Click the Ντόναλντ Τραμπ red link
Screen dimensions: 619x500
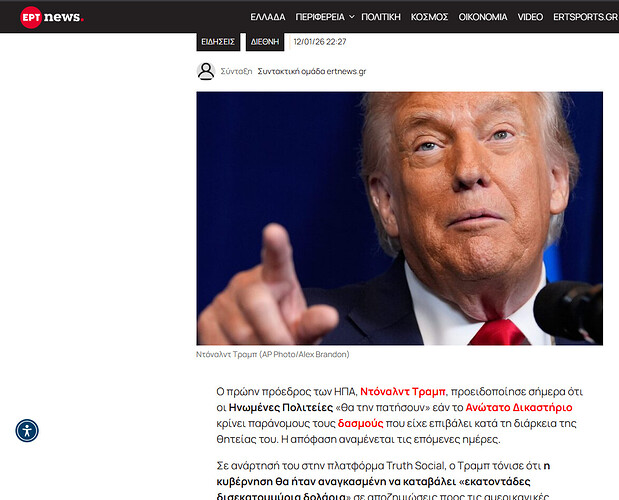click(403, 392)
